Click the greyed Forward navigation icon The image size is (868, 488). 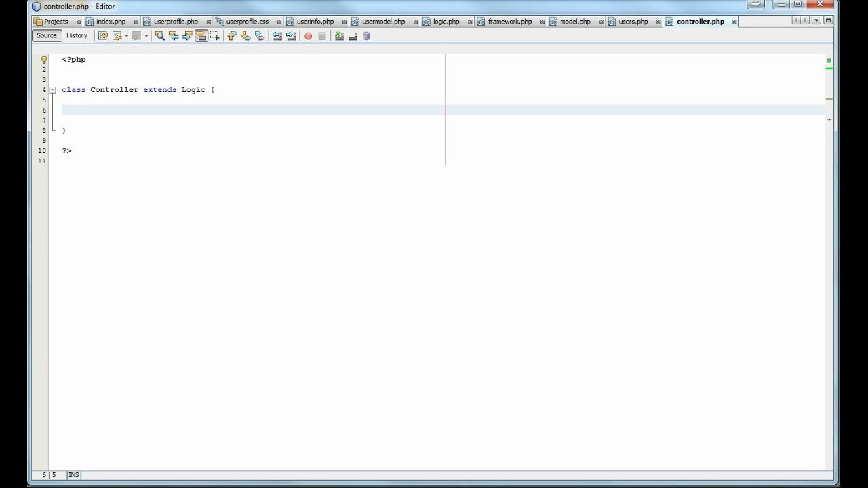click(x=136, y=35)
